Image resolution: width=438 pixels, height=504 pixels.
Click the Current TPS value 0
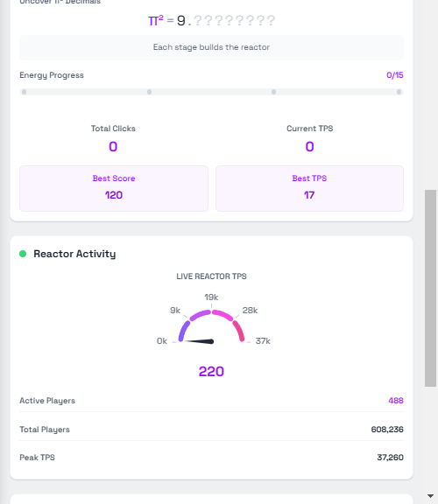coord(309,147)
